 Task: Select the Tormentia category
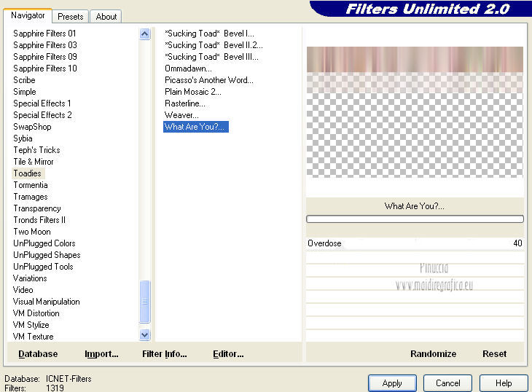[31, 185]
